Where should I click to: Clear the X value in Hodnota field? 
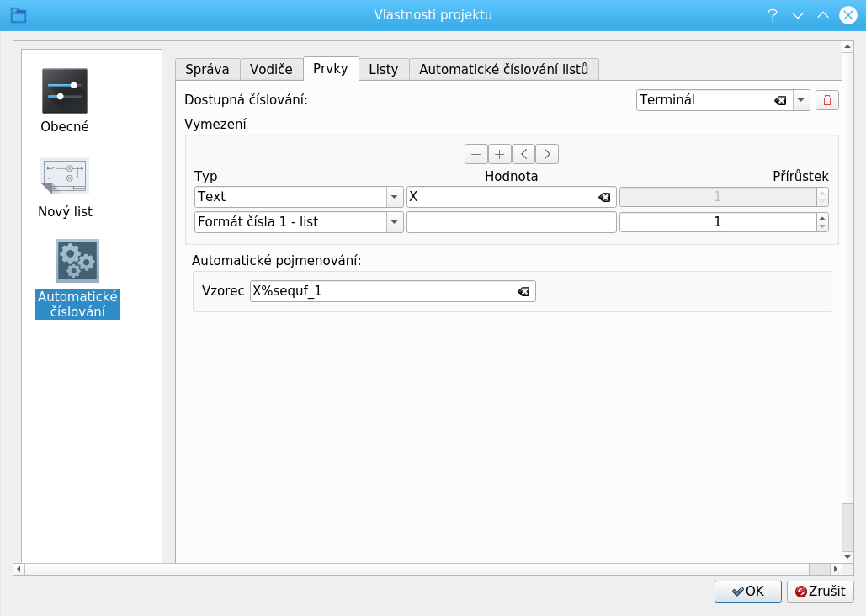point(604,197)
